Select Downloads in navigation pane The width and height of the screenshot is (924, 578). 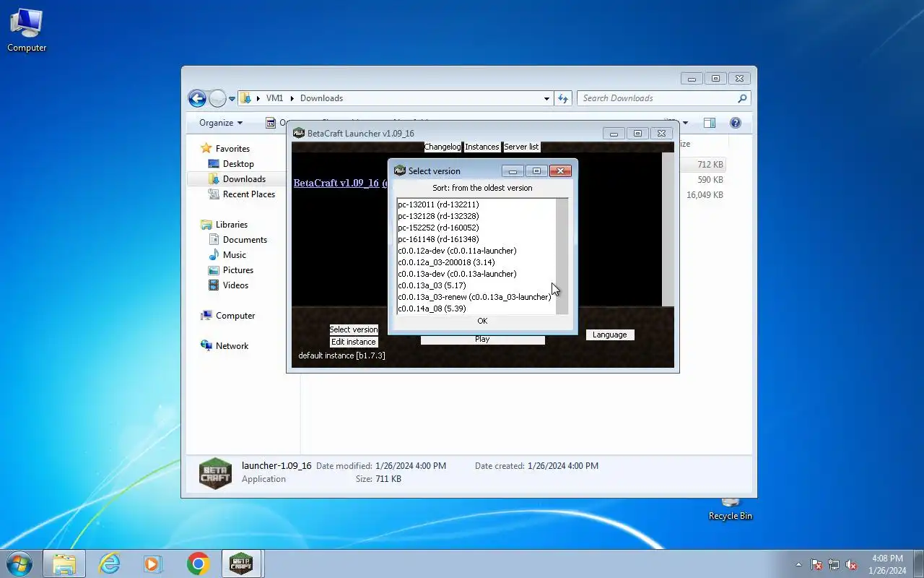pos(244,179)
